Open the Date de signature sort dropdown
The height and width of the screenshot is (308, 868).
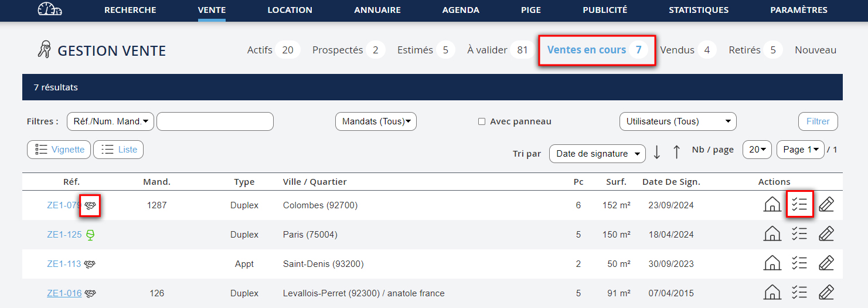pos(597,154)
